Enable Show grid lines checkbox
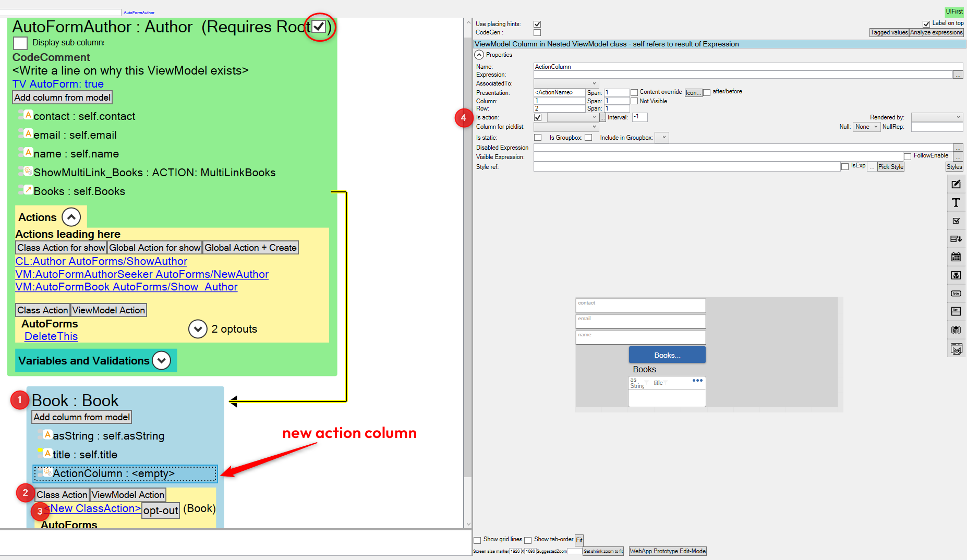The height and width of the screenshot is (560, 967). [477, 540]
